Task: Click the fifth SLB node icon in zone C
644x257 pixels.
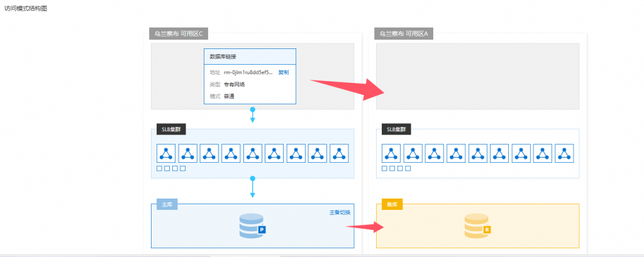Action: point(253,153)
